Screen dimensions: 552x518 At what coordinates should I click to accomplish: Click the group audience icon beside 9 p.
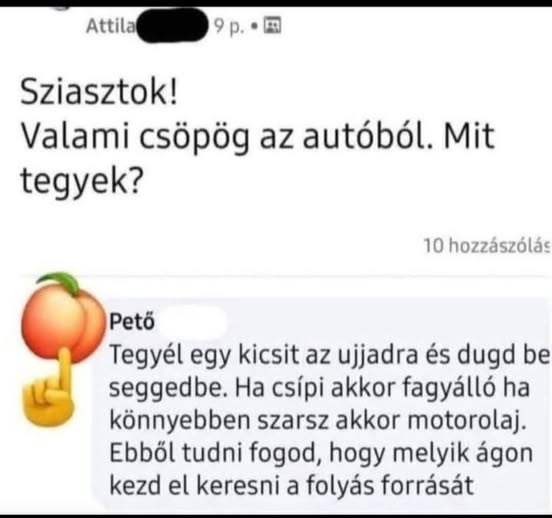click(x=272, y=26)
